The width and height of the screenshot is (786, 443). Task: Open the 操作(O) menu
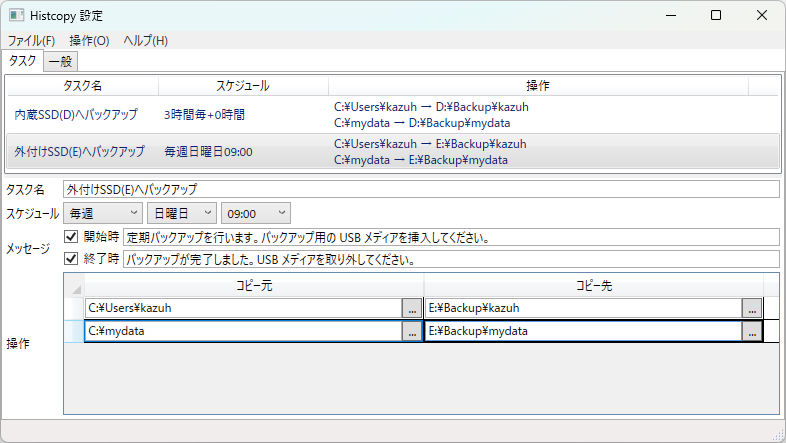click(x=89, y=41)
